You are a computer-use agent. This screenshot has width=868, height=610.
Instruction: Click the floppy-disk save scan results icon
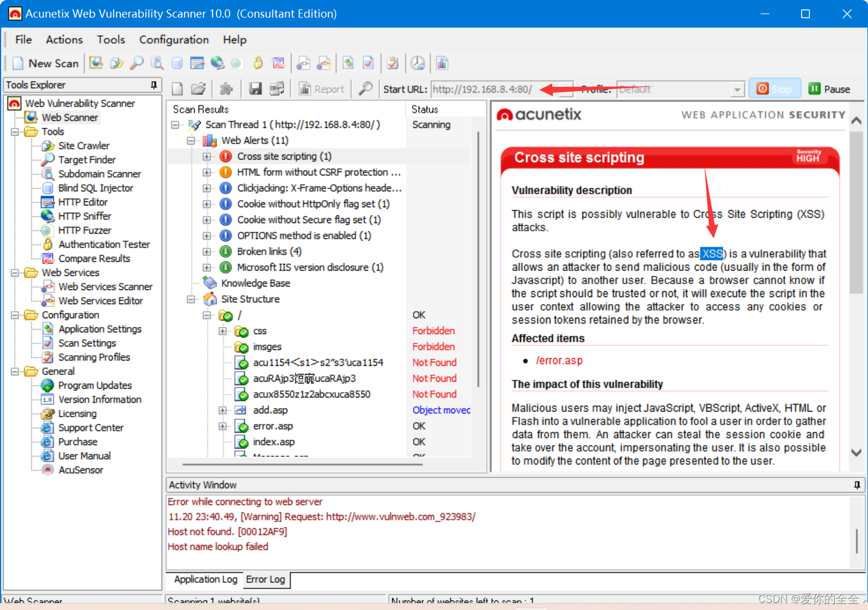255,89
